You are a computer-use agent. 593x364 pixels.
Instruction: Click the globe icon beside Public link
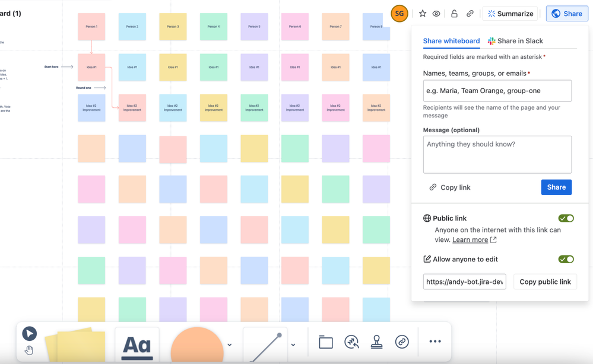click(427, 218)
